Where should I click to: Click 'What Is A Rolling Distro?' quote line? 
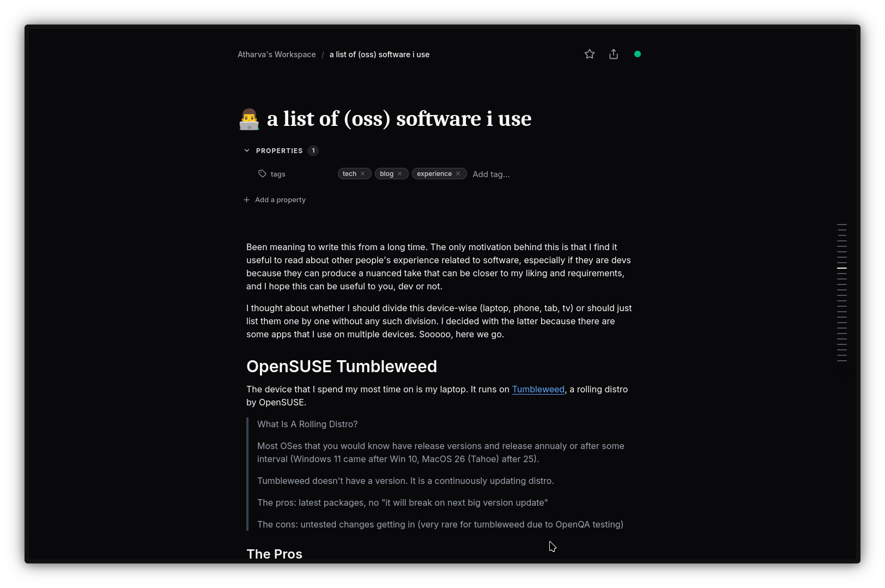click(307, 424)
